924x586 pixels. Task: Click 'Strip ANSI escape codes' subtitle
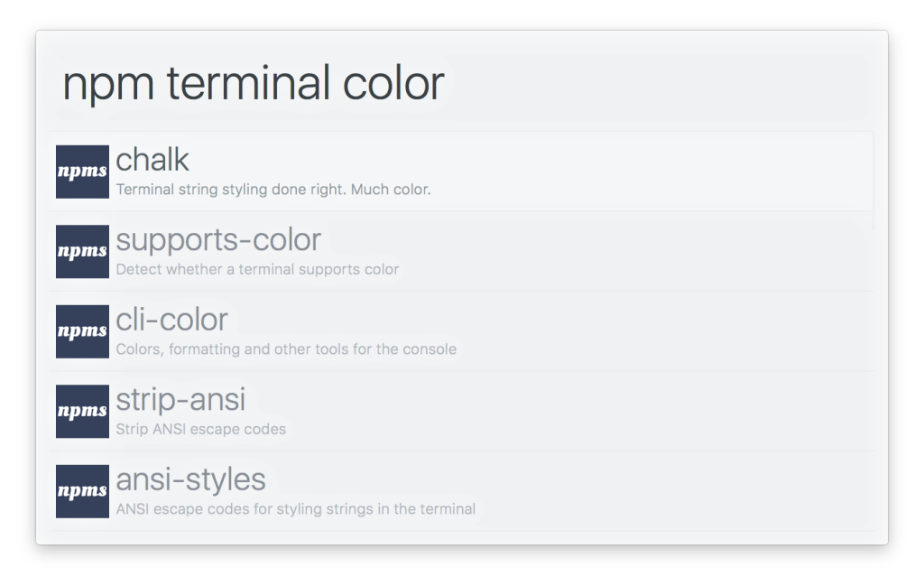pos(200,429)
